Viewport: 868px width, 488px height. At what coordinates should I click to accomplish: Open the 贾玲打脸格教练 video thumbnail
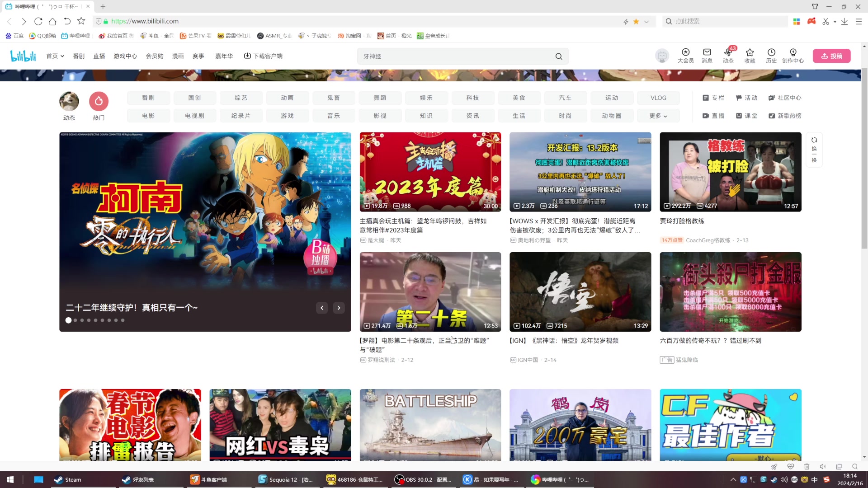(x=730, y=172)
